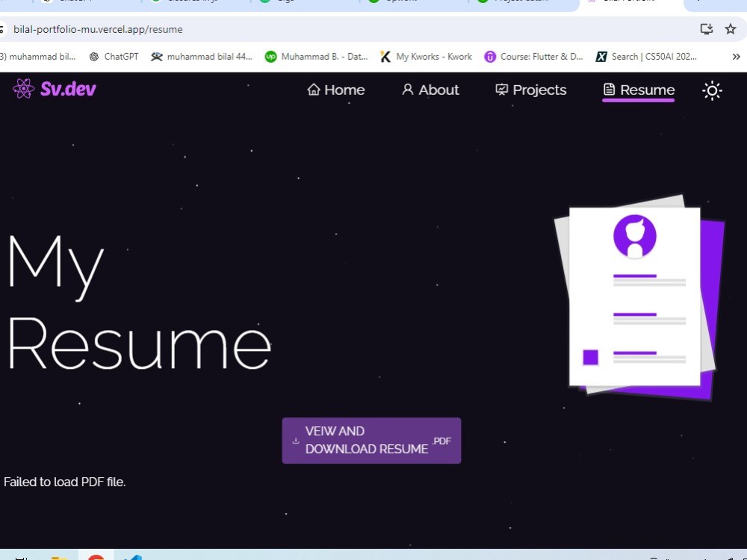Open the ChatGPT bookmark

tap(114, 57)
